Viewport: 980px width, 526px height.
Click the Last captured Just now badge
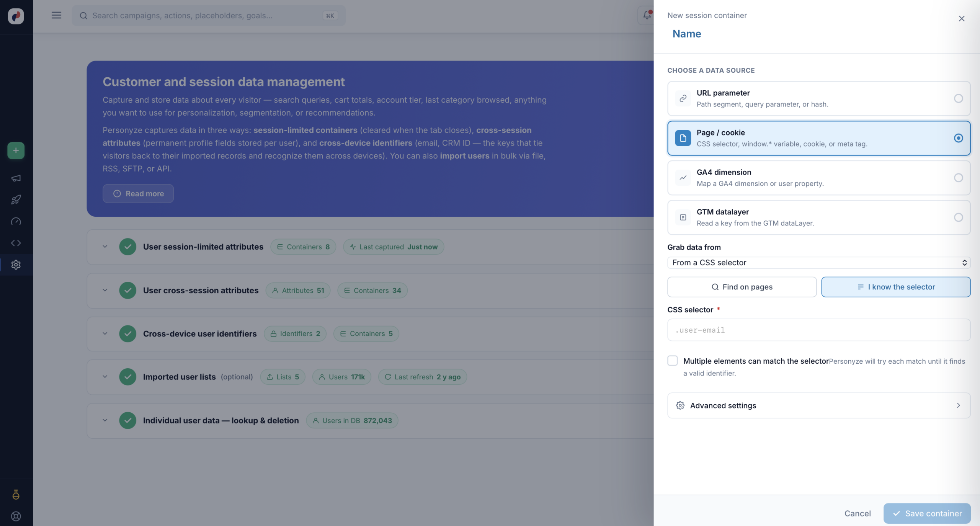[x=394, y=247]
